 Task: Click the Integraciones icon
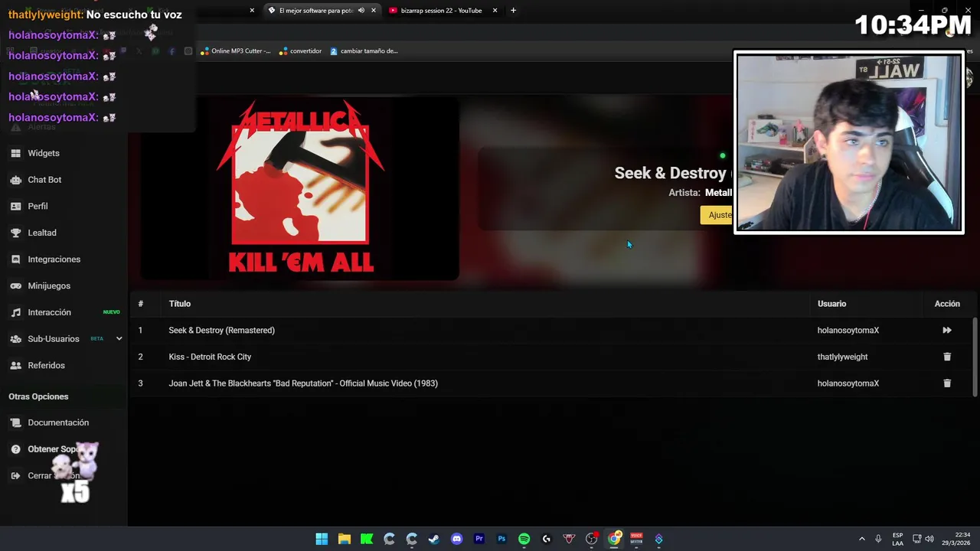coord(15,259)
